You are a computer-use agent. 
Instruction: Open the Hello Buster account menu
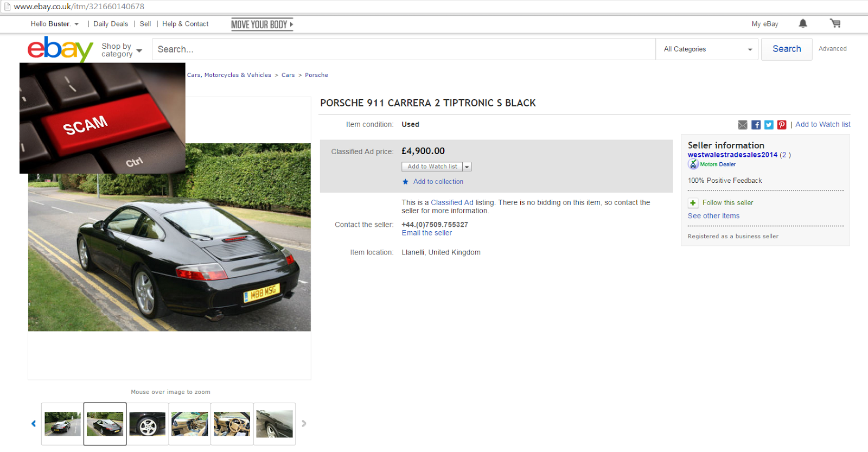click(x=55, y=24)
